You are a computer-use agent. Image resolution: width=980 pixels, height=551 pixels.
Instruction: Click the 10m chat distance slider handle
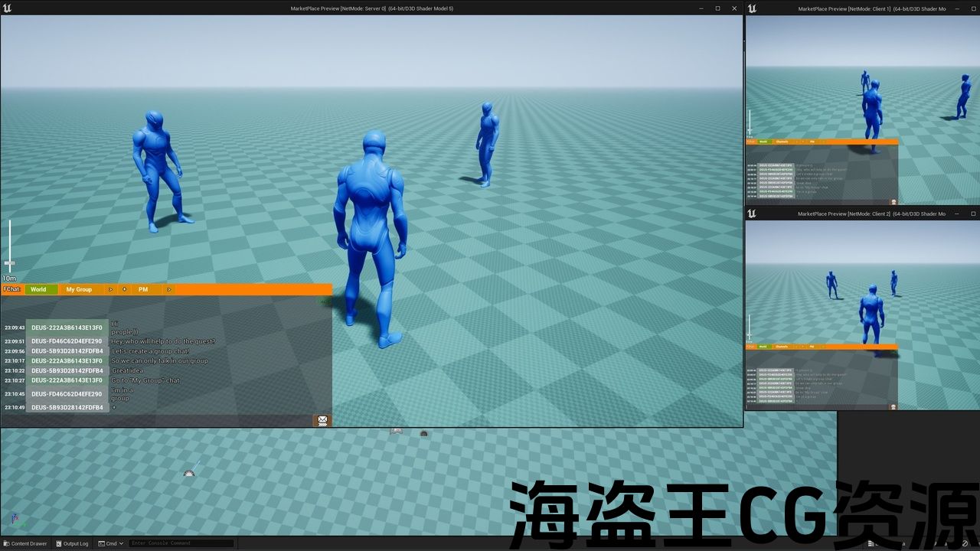click(x=10, y=263)
